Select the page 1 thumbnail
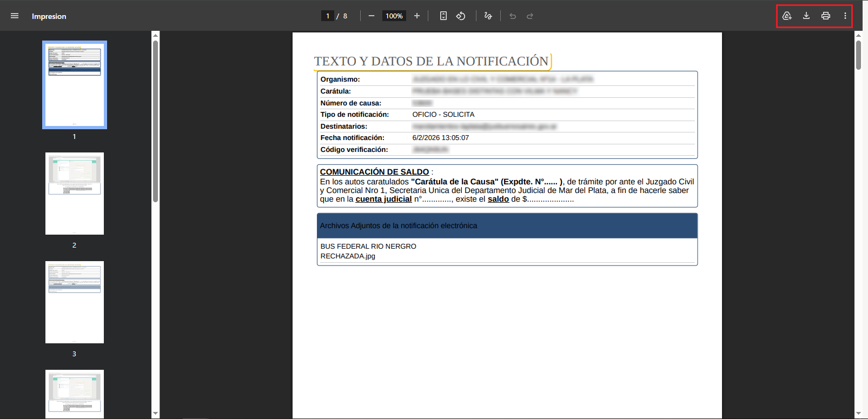The height and width of the screenshot is (419, 868). (x=75, y=85)
